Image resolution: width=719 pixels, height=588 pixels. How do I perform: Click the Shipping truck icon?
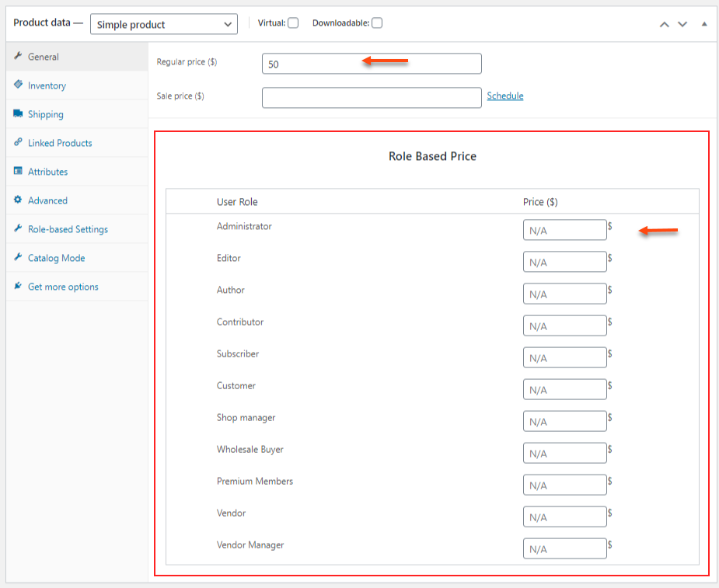[x=18, y=113]
